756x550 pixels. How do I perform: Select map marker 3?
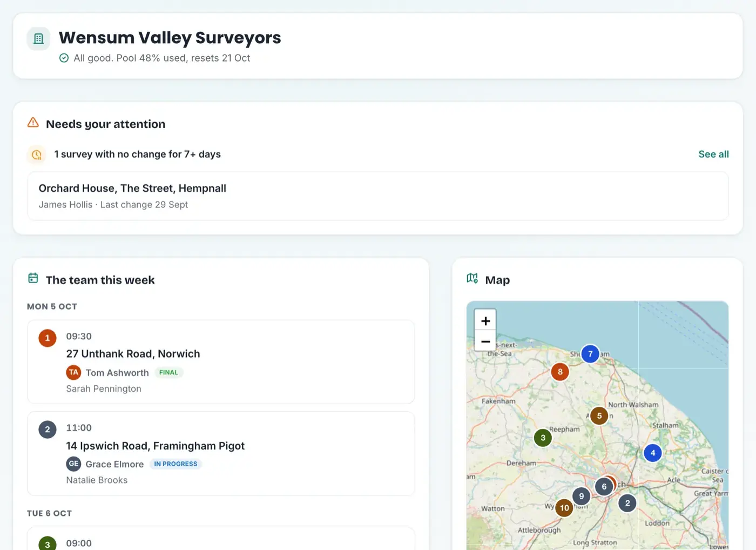point(543,438)
